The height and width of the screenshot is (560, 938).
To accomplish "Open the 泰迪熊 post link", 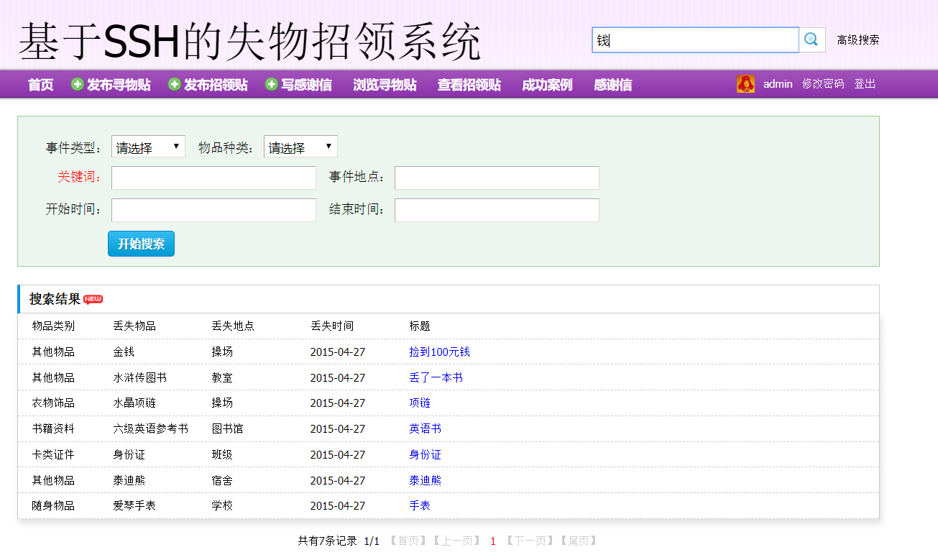I will (425, 480).
